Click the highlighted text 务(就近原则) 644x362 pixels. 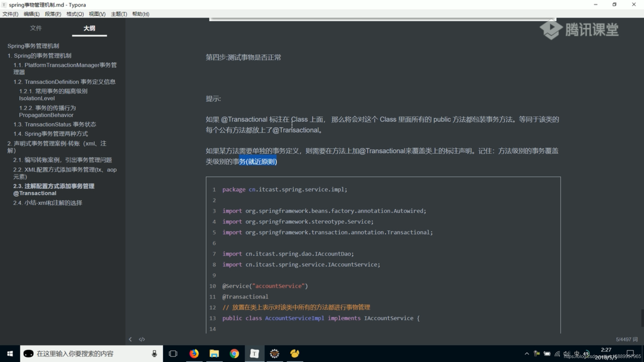258,161
